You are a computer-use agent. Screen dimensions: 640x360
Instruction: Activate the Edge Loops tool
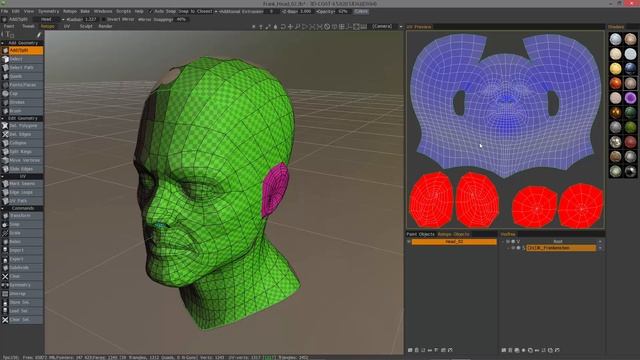[22, 192]
